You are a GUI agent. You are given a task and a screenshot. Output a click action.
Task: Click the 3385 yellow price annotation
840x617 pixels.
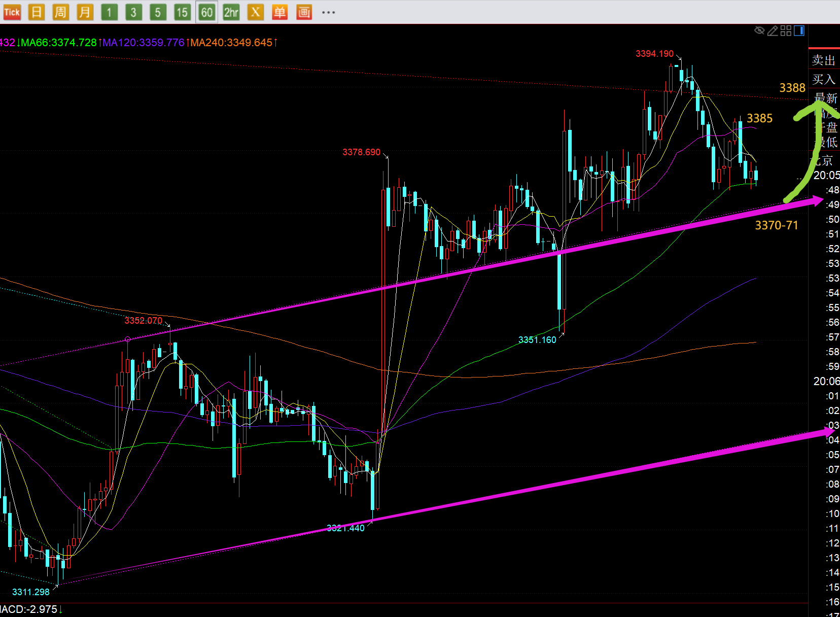pos(759,118)
